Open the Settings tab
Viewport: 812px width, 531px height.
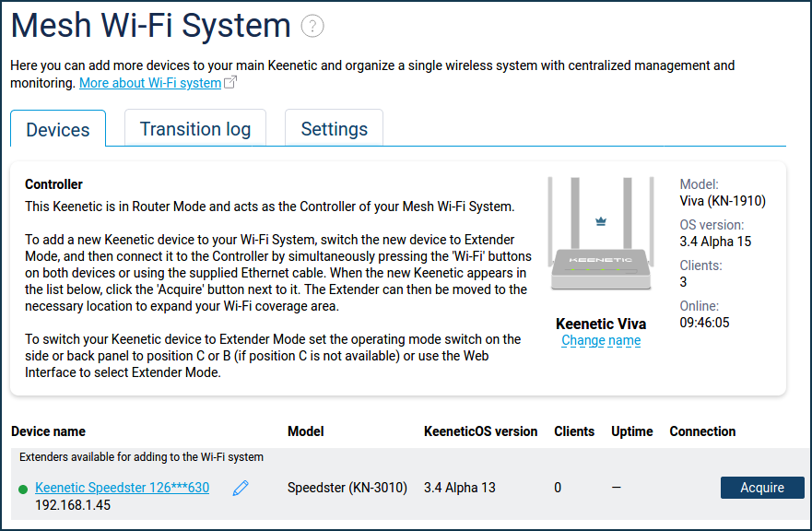(x=334, y=128)
